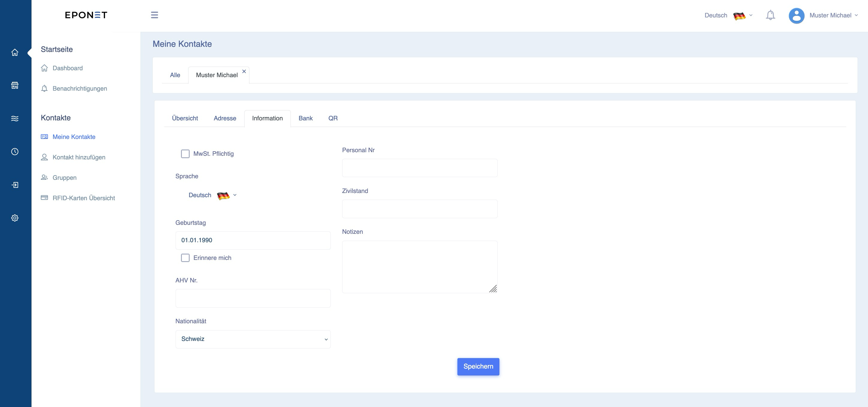
Task: Click the Notizen textarea resize handle
Action: tap(493, 289)
